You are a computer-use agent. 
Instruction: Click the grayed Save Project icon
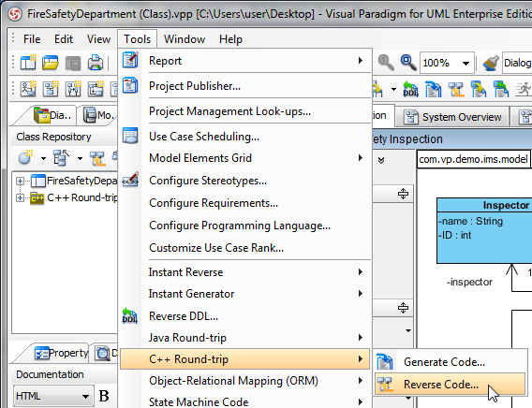coord(73,63)
